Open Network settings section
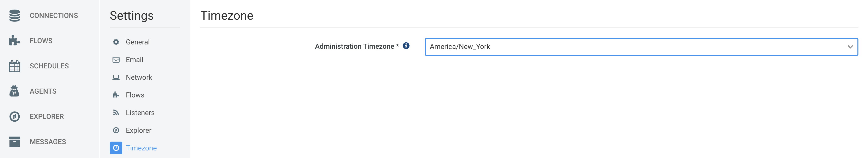 (x=139, y=77)
